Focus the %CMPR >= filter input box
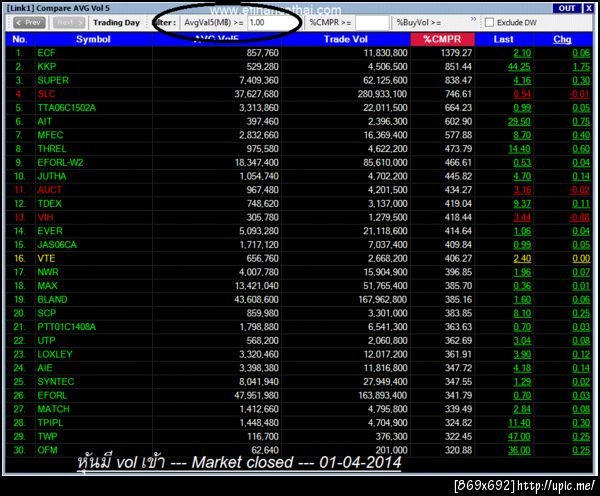600x496 pixels. click(372, 23)
